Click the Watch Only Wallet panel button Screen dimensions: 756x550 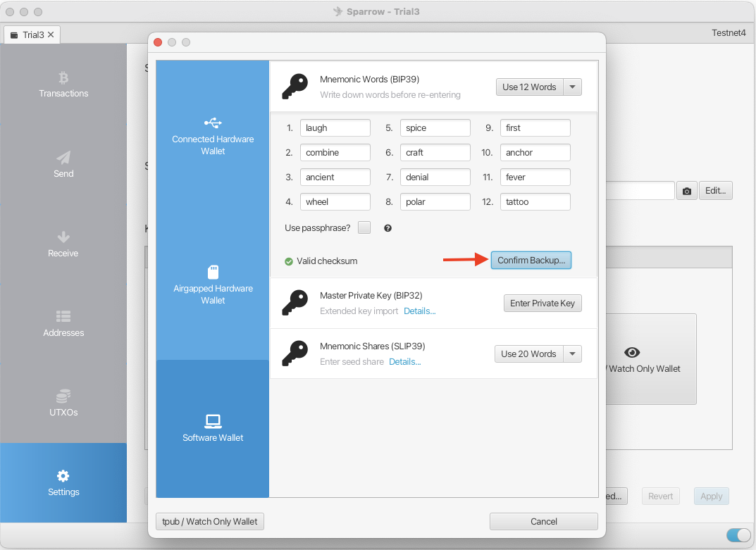(x=651, y=359)
